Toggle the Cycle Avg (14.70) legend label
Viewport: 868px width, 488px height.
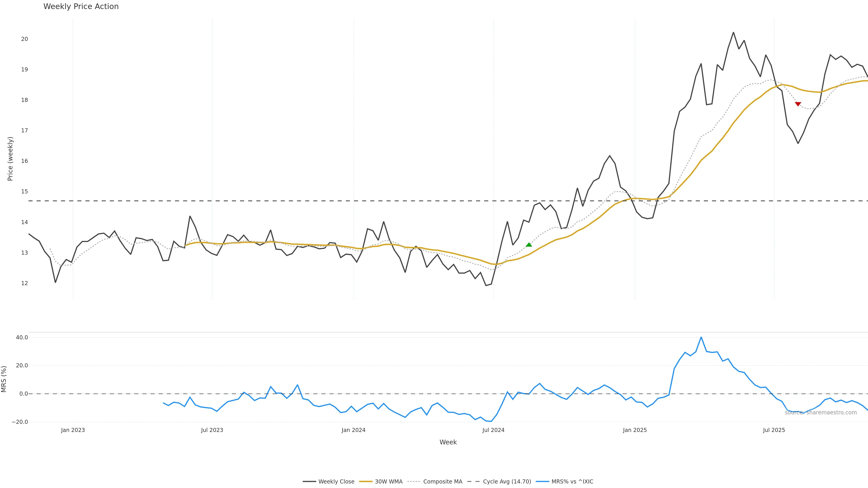point(507,482)
